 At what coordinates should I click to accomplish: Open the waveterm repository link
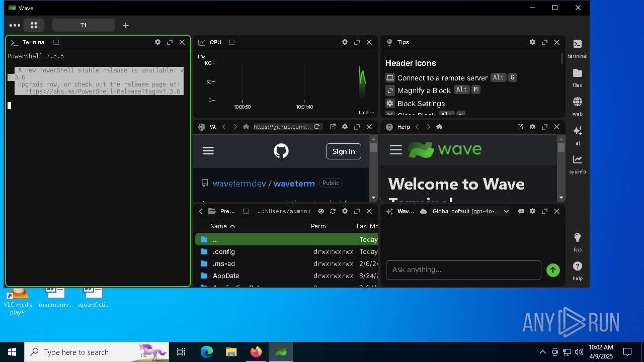(x=294, y=183)
